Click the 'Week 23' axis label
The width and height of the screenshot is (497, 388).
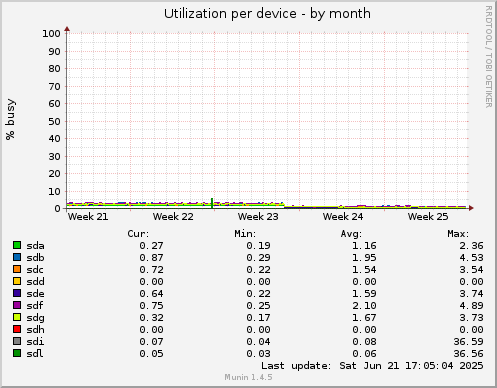[x=258, y=217]
